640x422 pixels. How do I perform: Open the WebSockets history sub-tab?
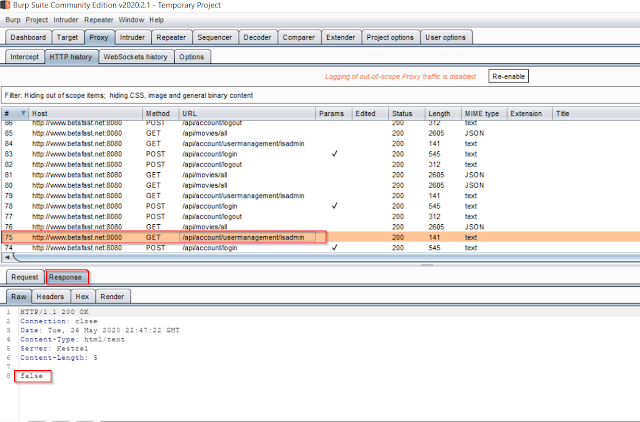pos(136,57)
